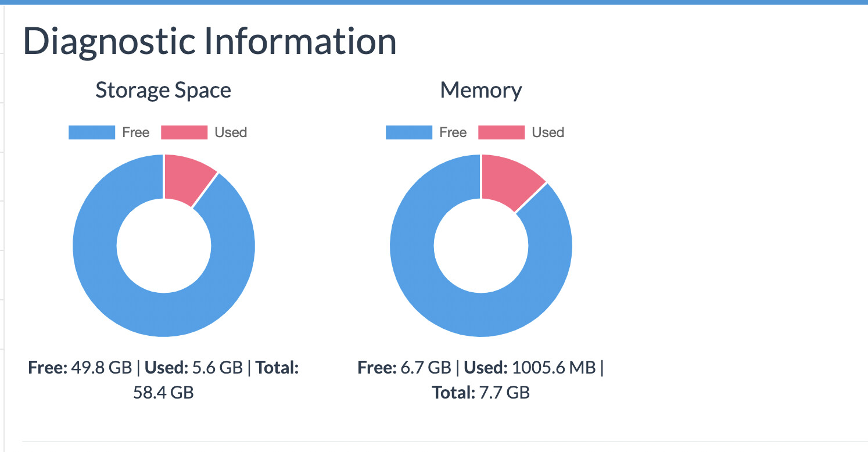
Task: Toggle the Free legend entry on Memory chart
Action: 452,132
